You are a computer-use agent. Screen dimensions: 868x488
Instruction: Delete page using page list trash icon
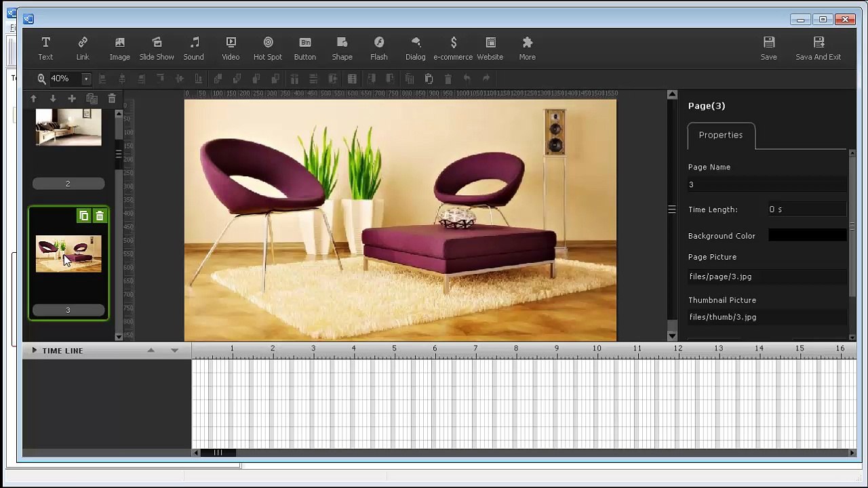(x=112, y=99)
